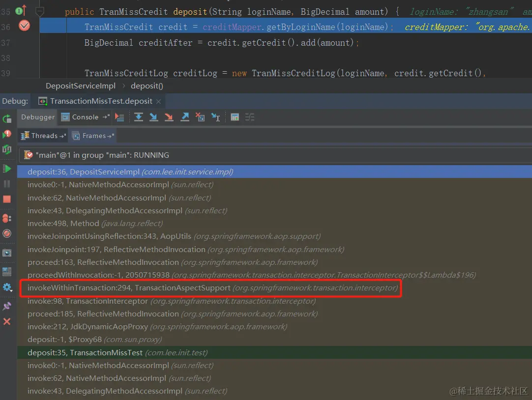Image resolution: width=532 pixels, height=400 pixels.
Task: Switch to the Console tab
Action: coord(85,117)
